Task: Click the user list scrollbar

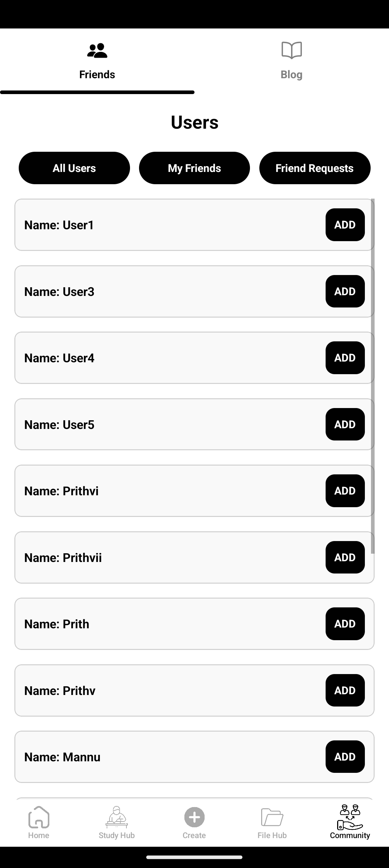Action: [x=373, y=376]
